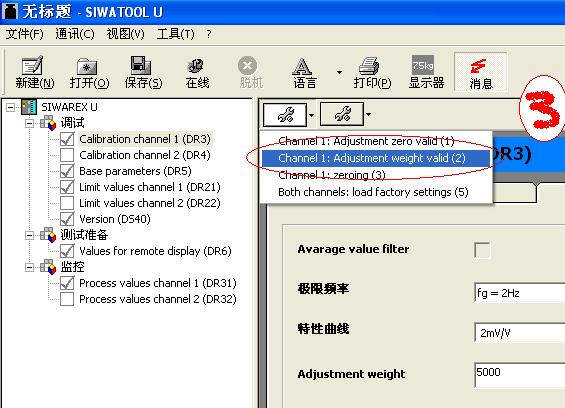565x408 pixels.
Task: Select Calibration channel 2 (DR4) tree label
Action: 145,155
